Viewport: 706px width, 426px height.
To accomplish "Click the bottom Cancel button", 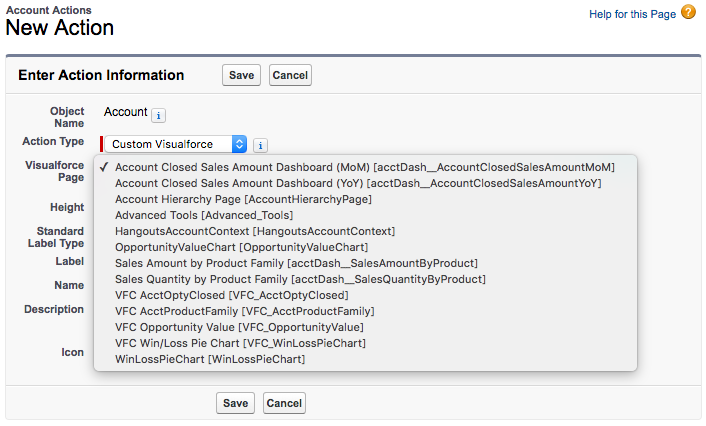I will click(x=284, y=403).
